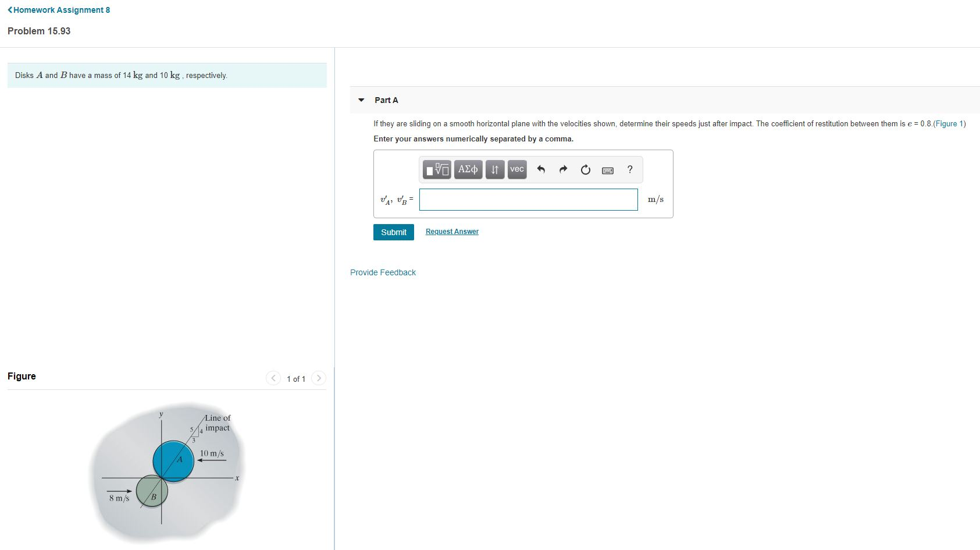Undo the last equation edit
980x550 pixels.
[540, 169]
